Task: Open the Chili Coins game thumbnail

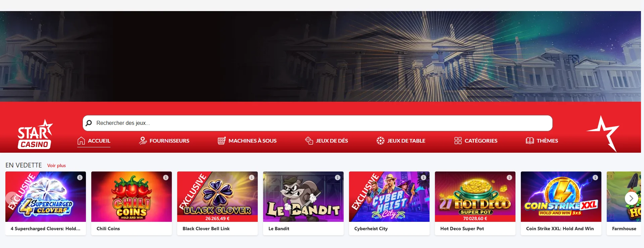Action: tap(132, 197)
